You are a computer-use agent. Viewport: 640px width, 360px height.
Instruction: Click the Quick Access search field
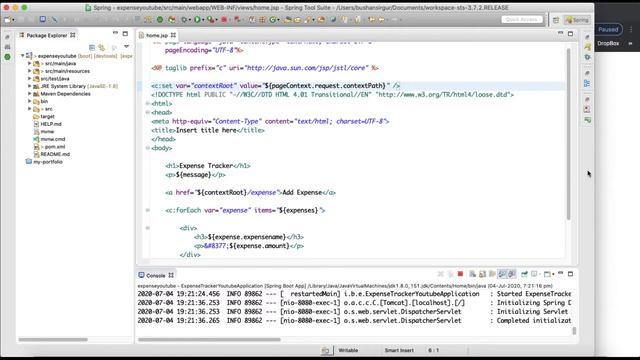click(x=522, y=20)
